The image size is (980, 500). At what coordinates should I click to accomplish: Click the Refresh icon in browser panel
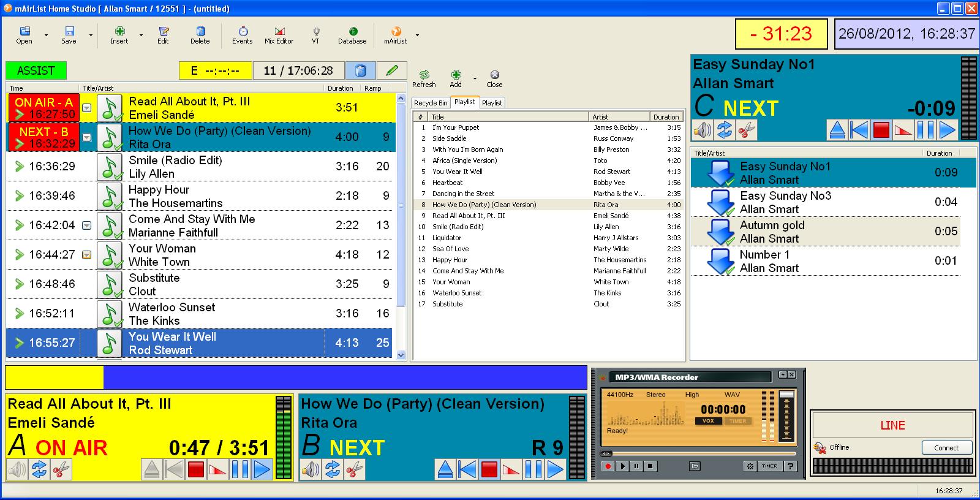tap(424, 78)
